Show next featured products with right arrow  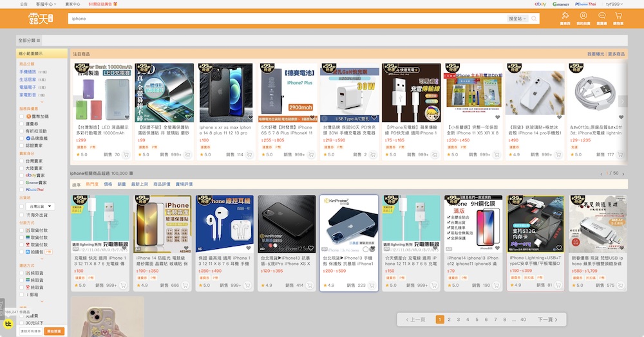623,101
